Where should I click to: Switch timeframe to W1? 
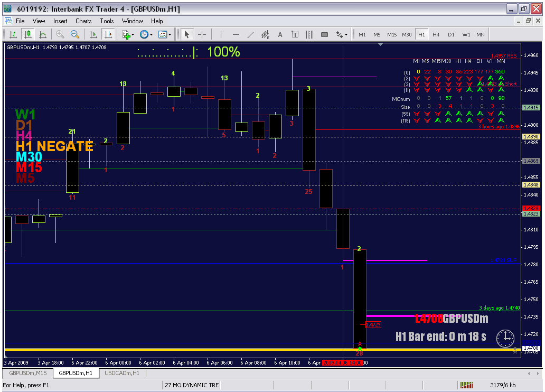466,34
